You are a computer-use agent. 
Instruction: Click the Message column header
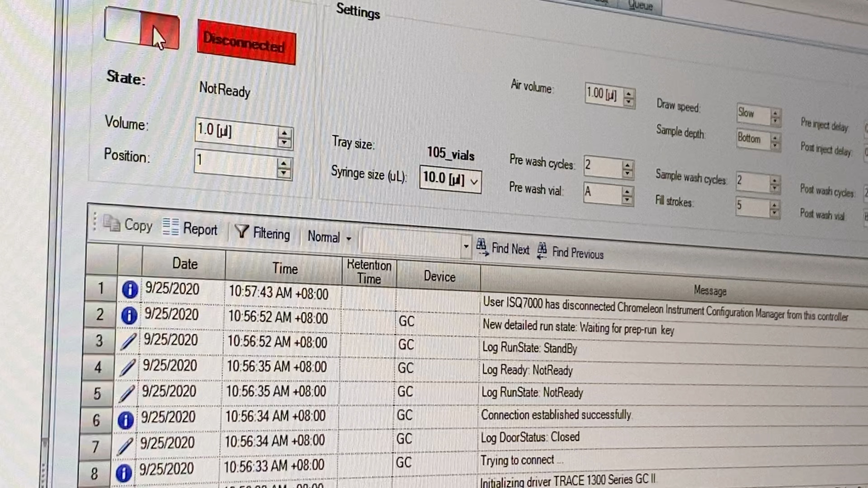[x=710, y=291]
